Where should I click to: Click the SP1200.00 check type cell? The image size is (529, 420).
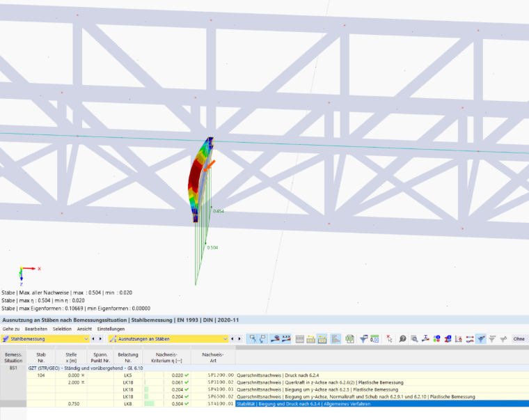tap(213, 375)
